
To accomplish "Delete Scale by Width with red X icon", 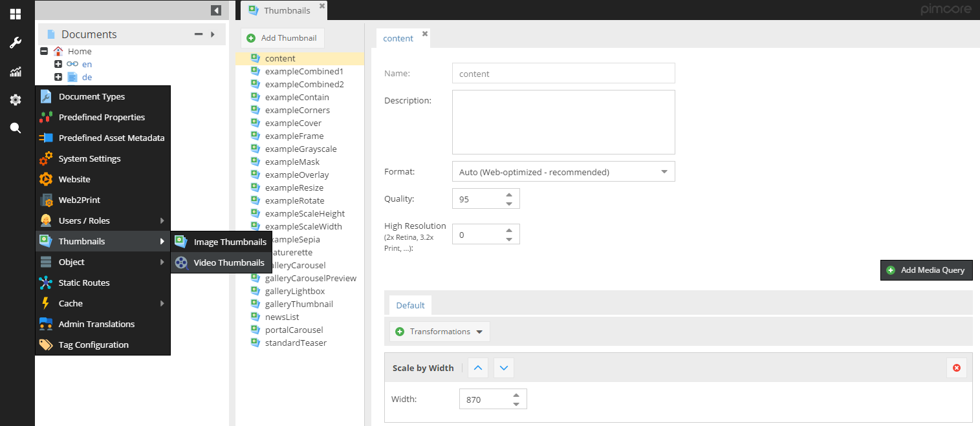I will click(x=956, y=368).
